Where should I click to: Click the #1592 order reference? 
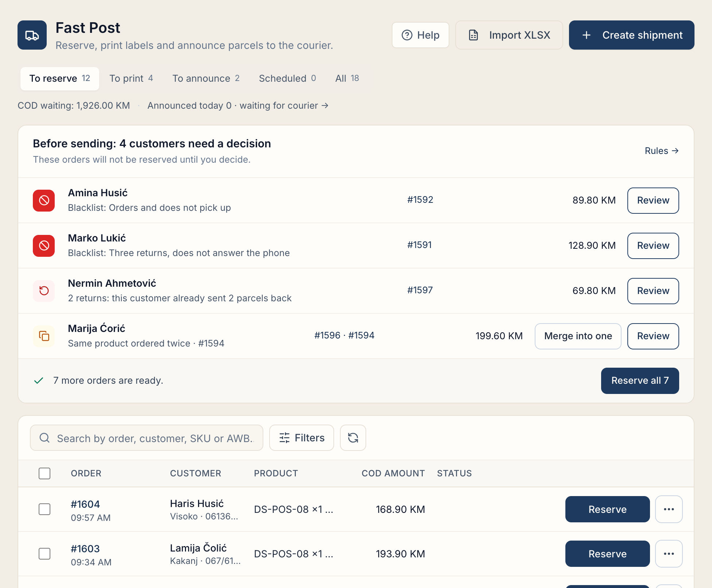(420, 200)
